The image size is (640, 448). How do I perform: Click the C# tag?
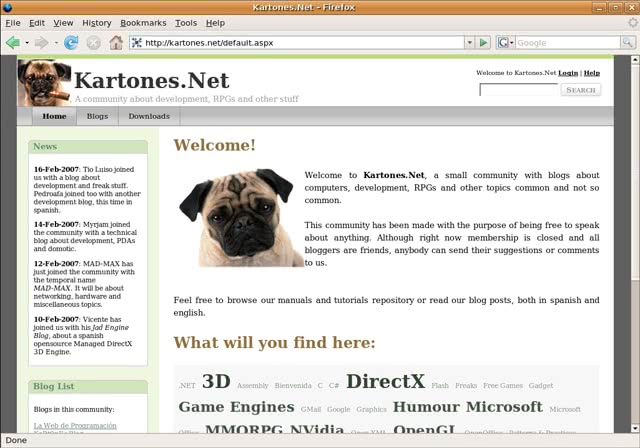[x=334, y=386]
